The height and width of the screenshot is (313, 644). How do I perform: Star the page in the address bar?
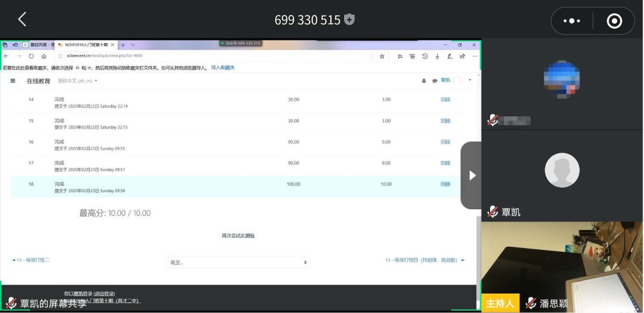[x=382, y=56]
